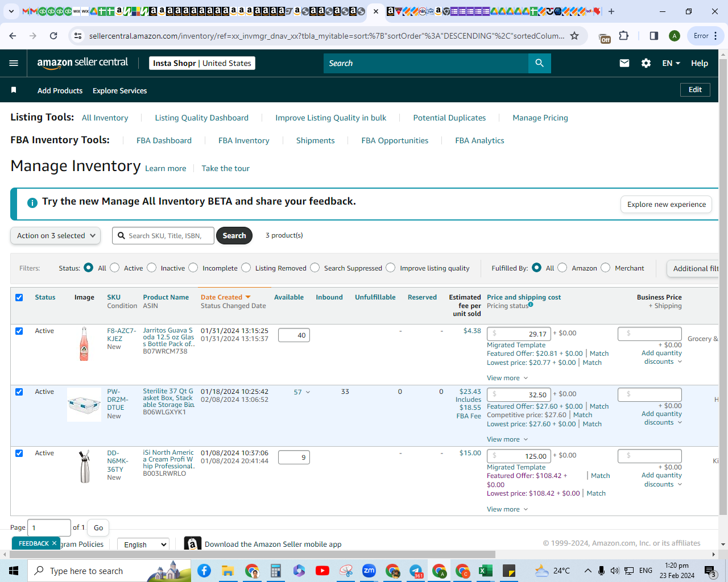Open the Take the tour link
The width and height of the screenshot is (728, 582).
click(x=226, y=168)
